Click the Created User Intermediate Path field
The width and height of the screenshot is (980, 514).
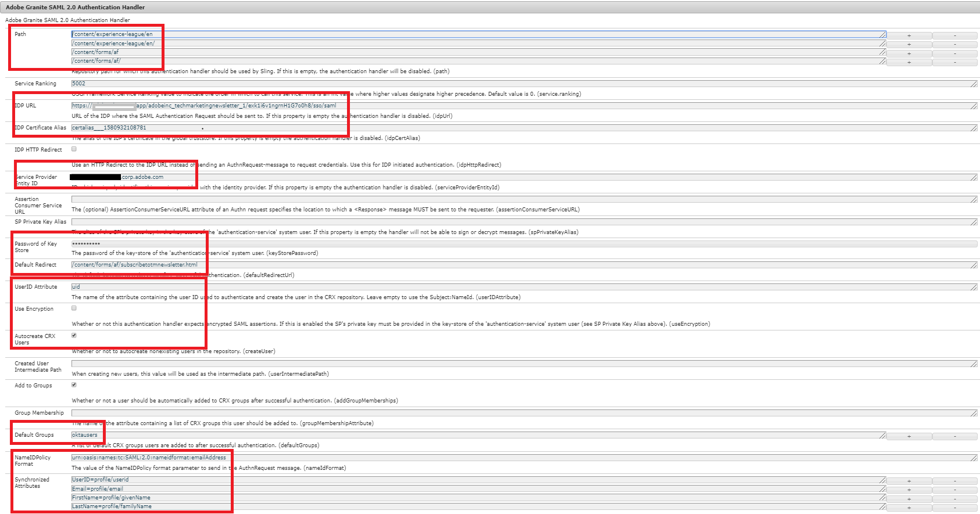524,364
